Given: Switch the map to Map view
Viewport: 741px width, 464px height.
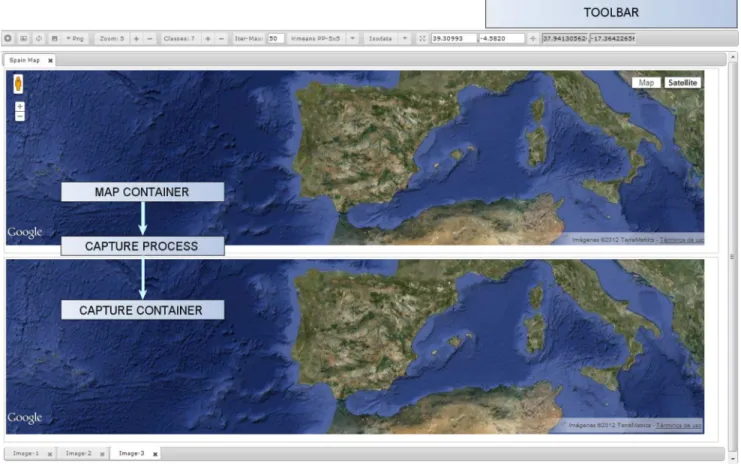Looking at the screenshot, I should point(646,83).
